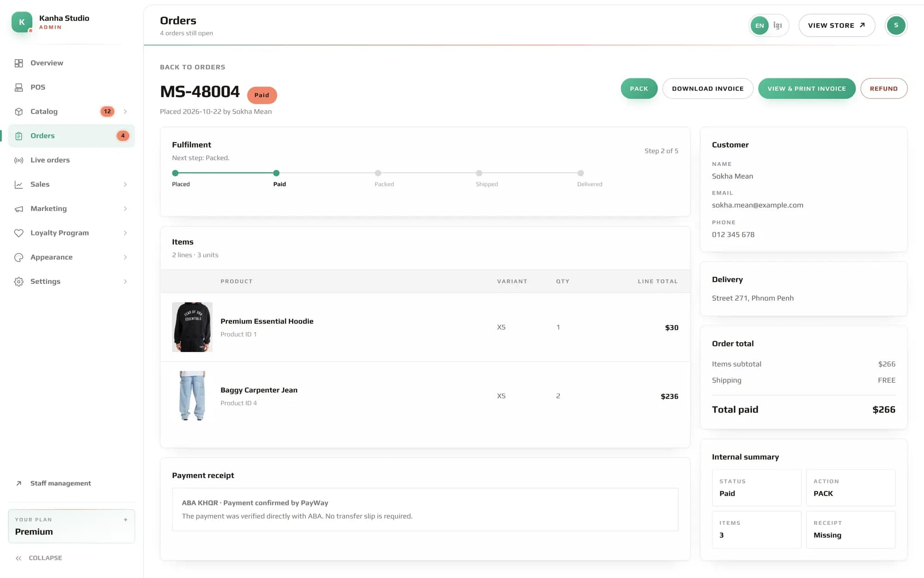Viewport: 924px width, 578px height.
Task: Click the Appearance palette icon
Action: pos(18,258)
